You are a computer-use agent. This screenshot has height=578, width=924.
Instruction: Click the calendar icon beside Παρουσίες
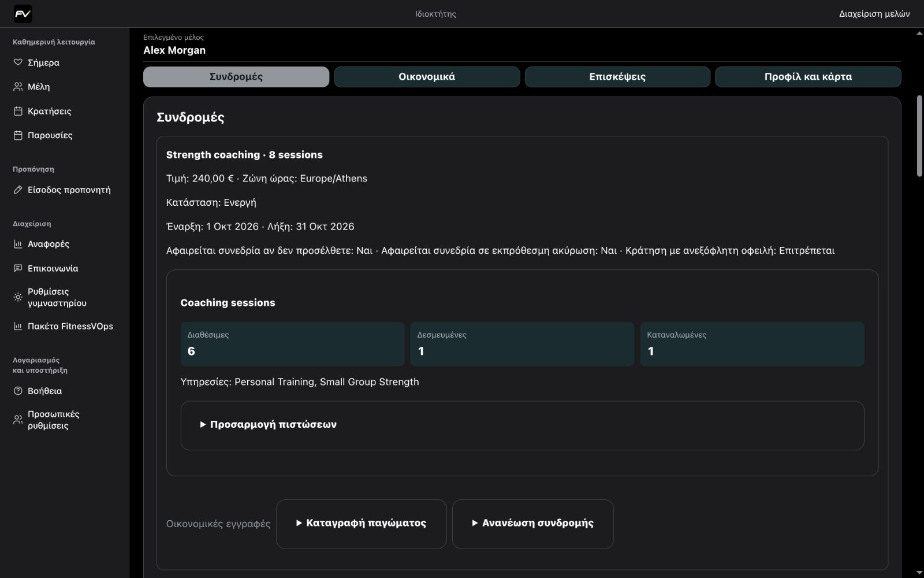pyautogui.click(x=18, y=135)
